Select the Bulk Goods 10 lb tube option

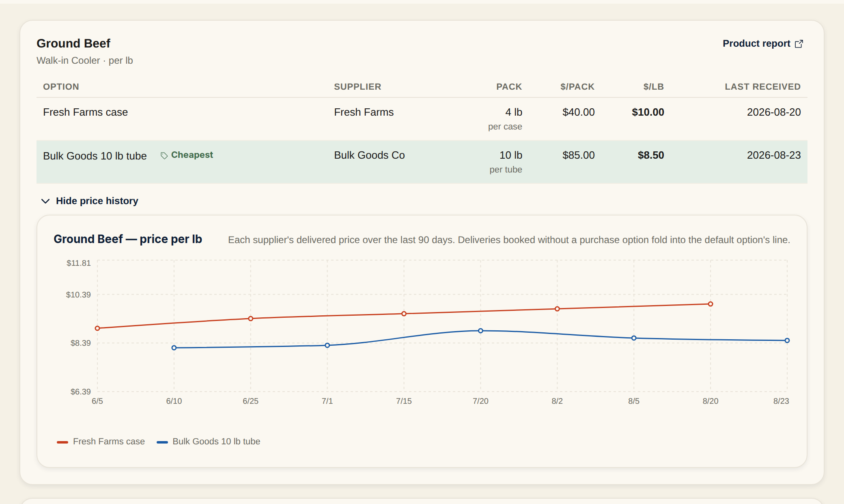95,156
